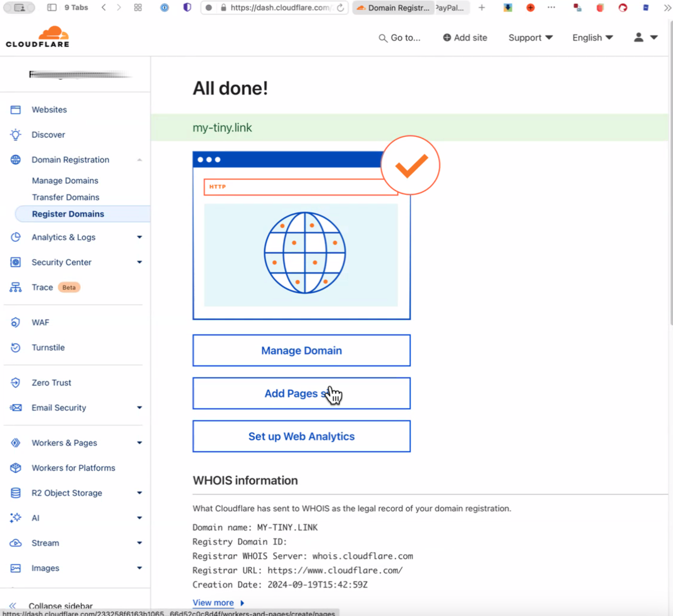Viewport: 673px width, 616px height.
Task: Click the WAF shield icon
Action: 16,322
